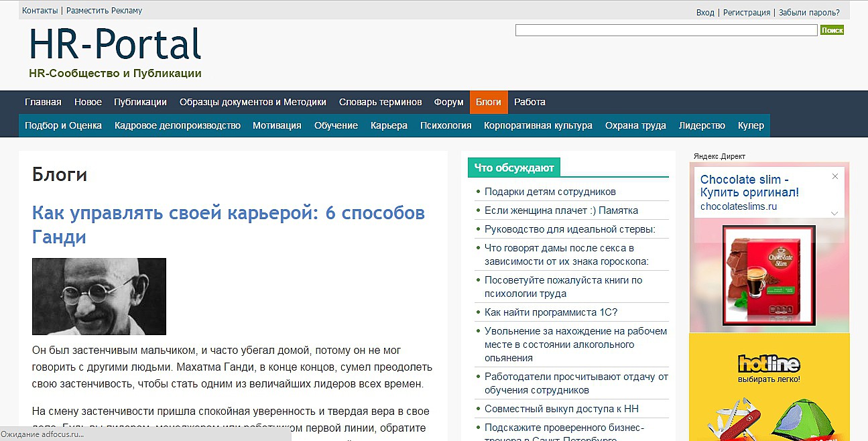
Task: Open the Кулер category
Action: 751,125
